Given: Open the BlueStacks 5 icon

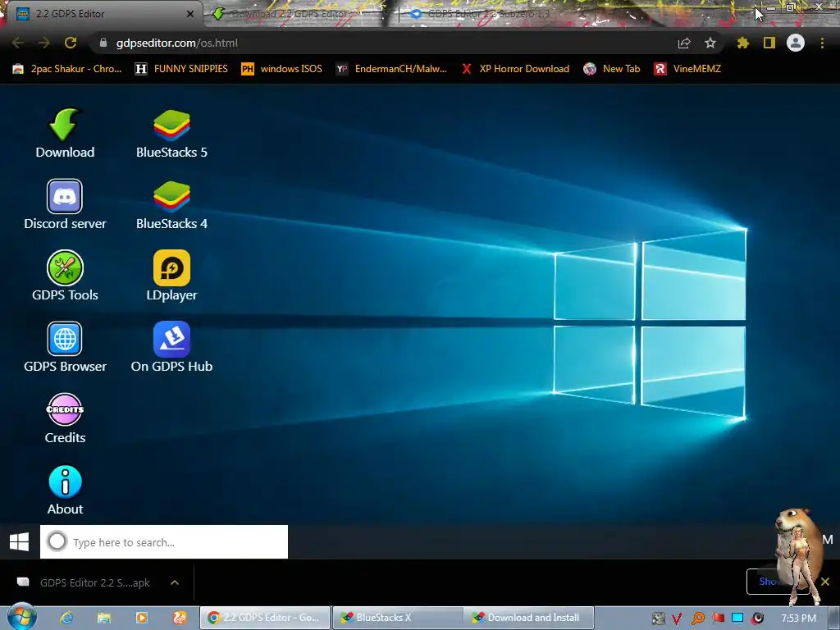Looking at the screenshot, I should coord(171,125).
